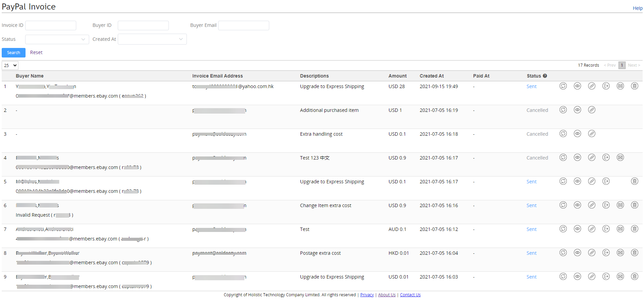Open the About Us footer link
This screenshot has height=301, width=644.
point(387,295)
